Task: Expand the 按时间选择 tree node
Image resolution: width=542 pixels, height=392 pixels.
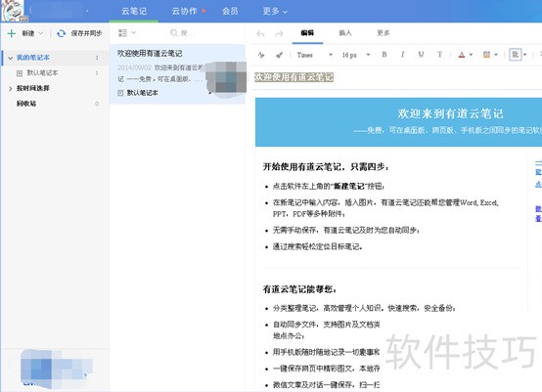Action: 11,89
